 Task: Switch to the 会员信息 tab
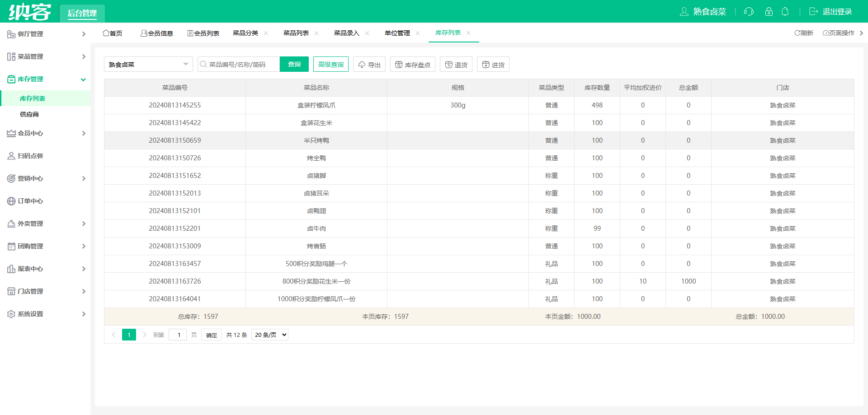tap(157, 33)
